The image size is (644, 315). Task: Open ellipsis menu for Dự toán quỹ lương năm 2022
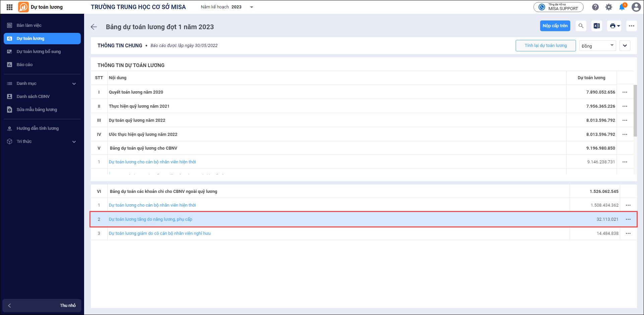(x=625, y=120)
